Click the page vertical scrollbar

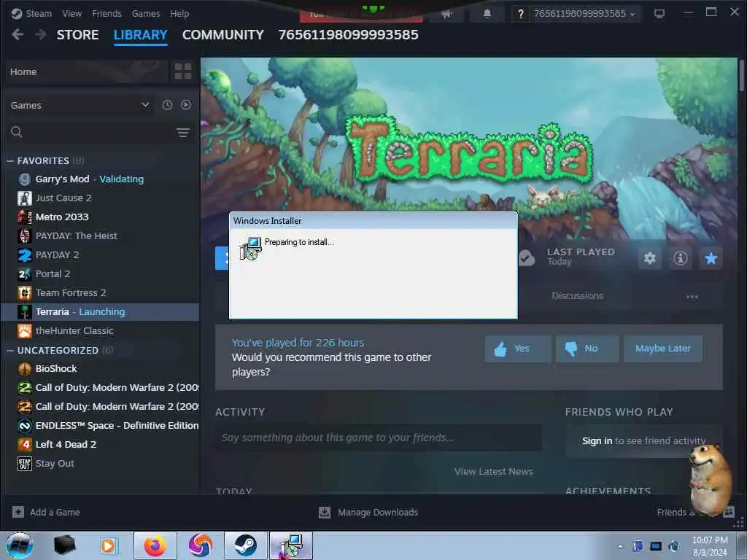(741, 75)
